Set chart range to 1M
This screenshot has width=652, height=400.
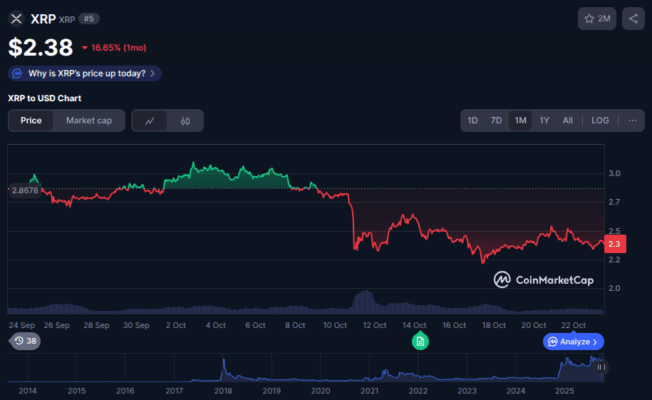[520, 121]
